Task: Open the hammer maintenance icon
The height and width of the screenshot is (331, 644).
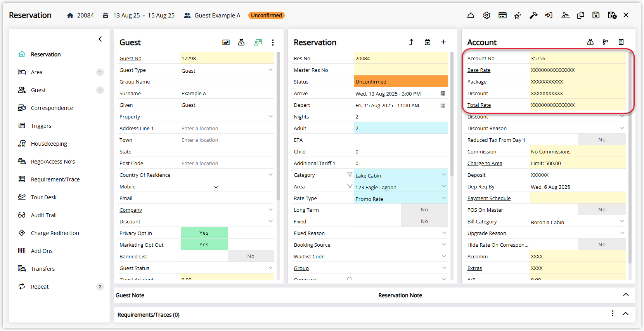Action: point(533,15)
